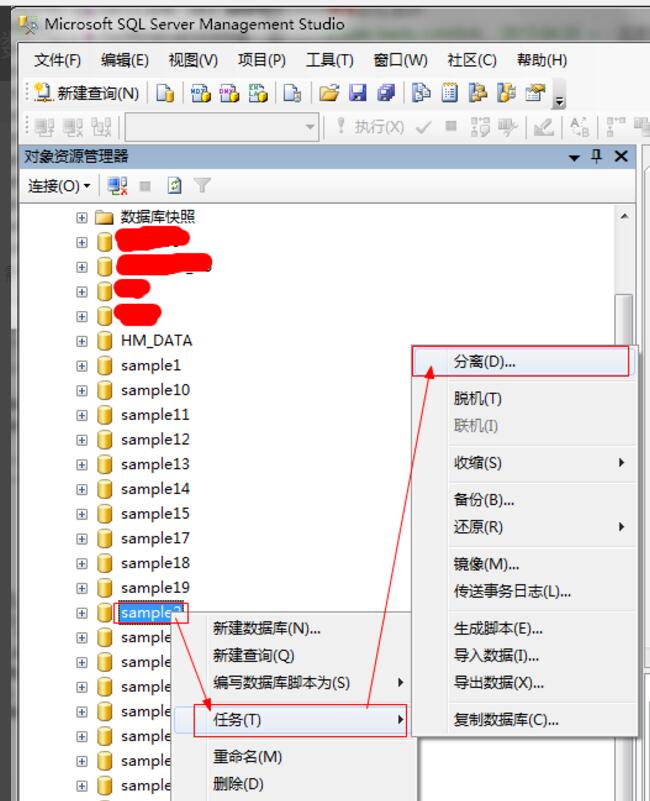
Task: Expand the sample10 database node
Action: click(82, 390)
